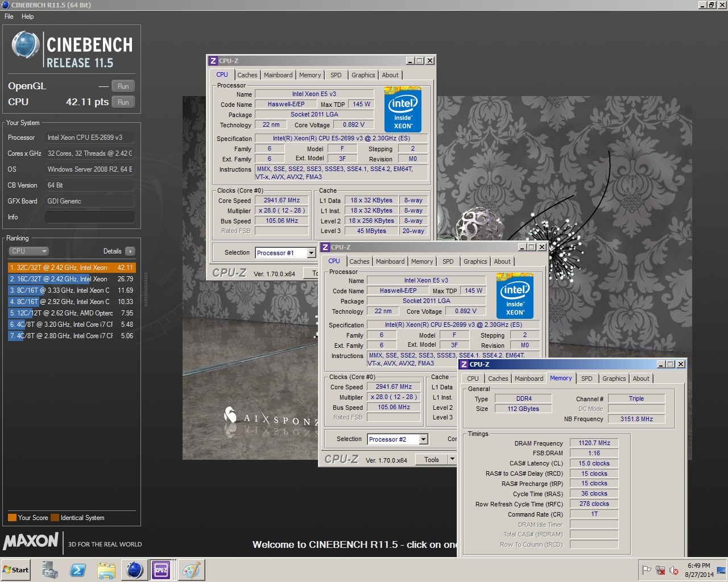Click the DRAM Frequency value 1120.7 MHz
The height and width of the screenshot is (582, 728).
click(x=594, y=443)
